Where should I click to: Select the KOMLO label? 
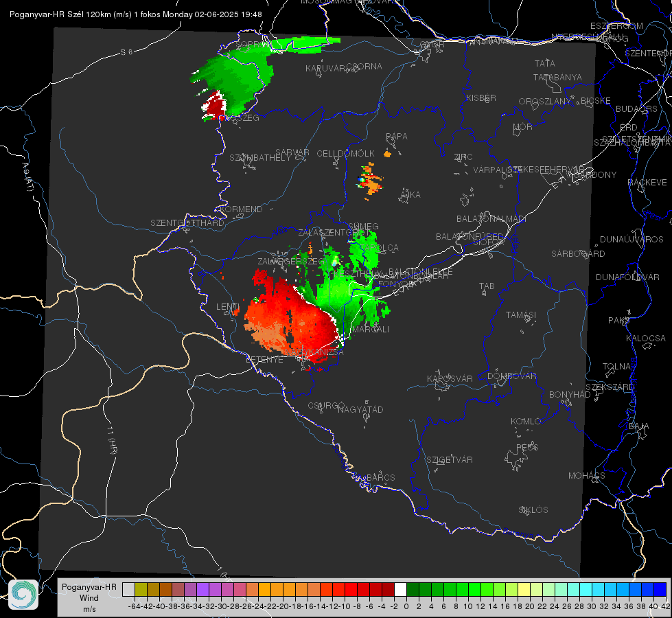click(x=526, y=422)
